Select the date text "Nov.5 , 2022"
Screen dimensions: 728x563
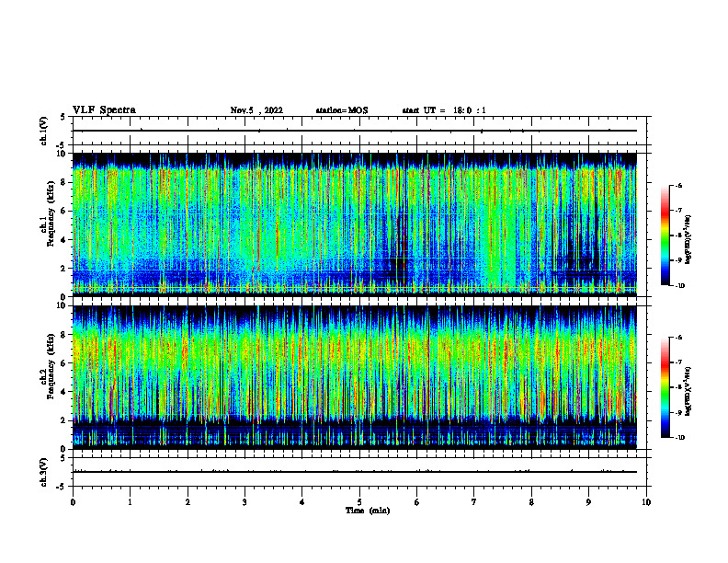pyautogui.click(x=256, y=110)
